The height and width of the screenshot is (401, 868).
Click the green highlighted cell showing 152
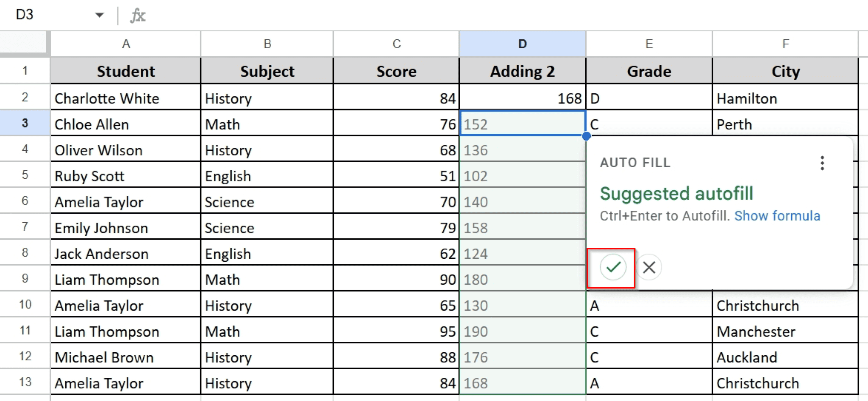(522, 124)
